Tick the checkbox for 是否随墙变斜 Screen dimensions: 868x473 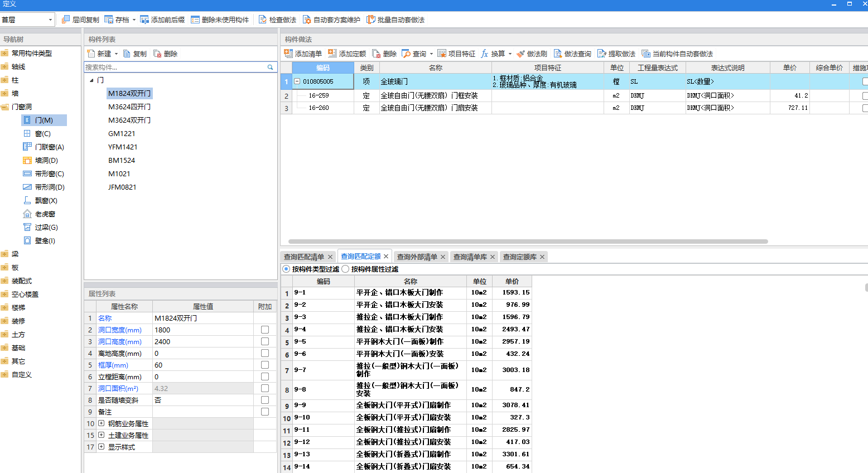point(265,400)
